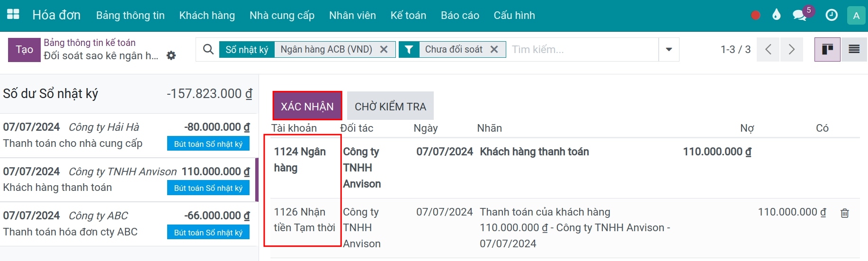868x261 pixels.
Task: Switch to kanban view
Action: (x=827, y=49)
